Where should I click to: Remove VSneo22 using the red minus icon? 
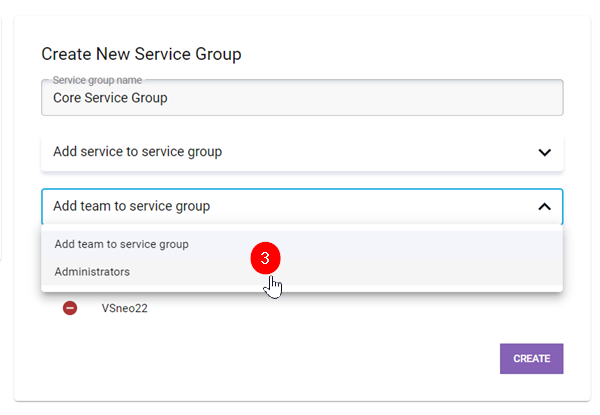click(70, 309)
